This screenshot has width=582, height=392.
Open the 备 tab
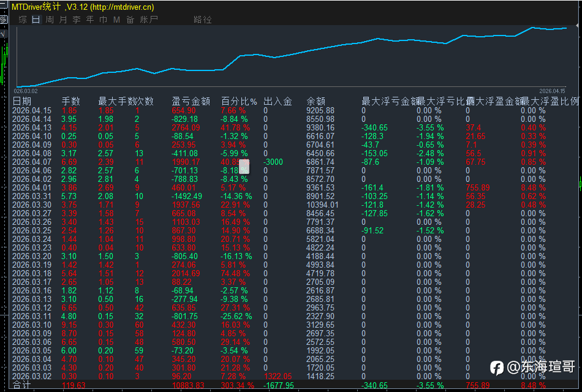tap(130, 20)
